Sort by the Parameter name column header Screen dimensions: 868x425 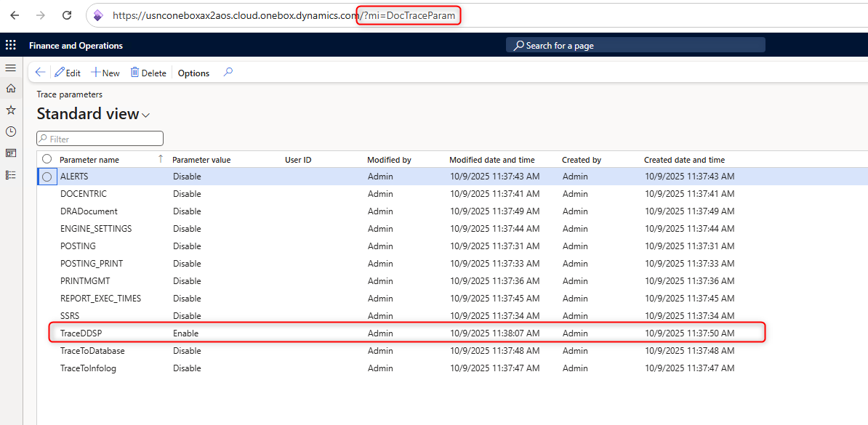tap(89, 160)
